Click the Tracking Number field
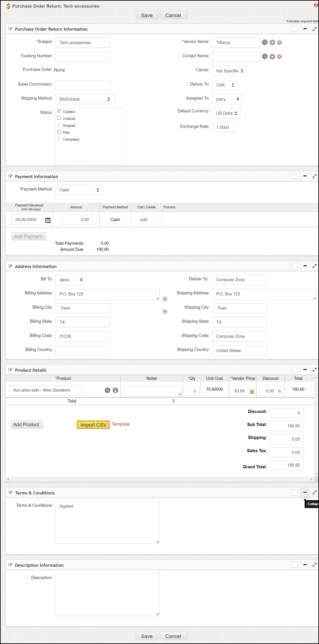319x644 pixels. tap(83, 57)
